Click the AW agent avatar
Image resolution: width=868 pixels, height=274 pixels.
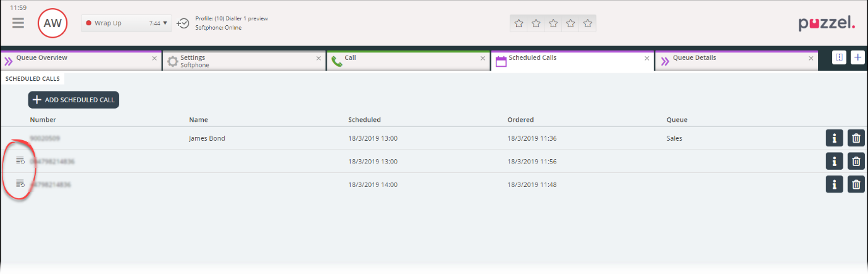[52, 23]
